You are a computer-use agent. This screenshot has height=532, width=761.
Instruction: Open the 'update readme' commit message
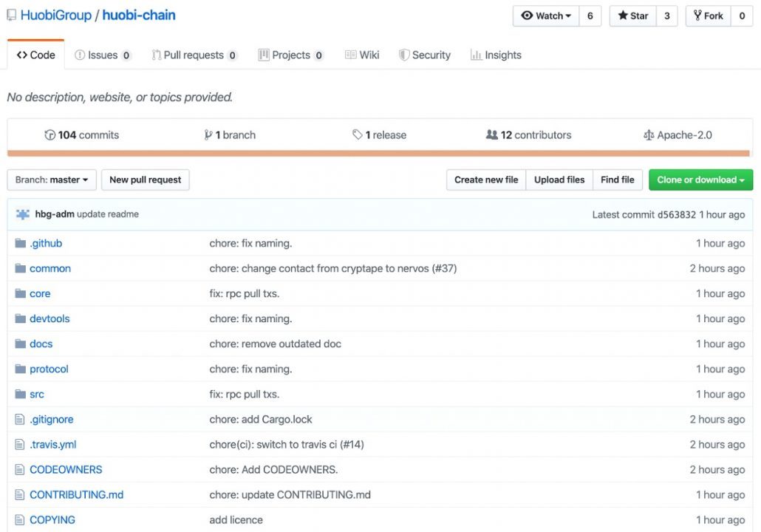tap(108, 214)
